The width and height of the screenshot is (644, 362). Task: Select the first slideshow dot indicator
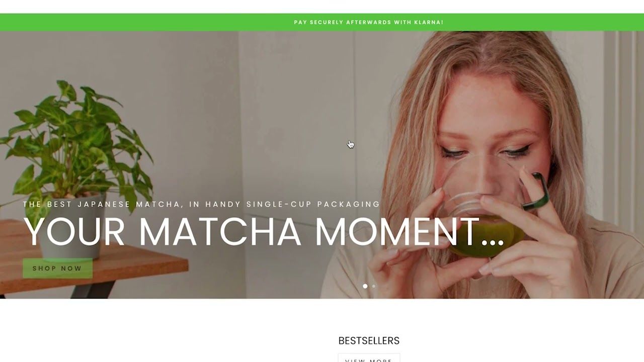(x=365, y=286)
